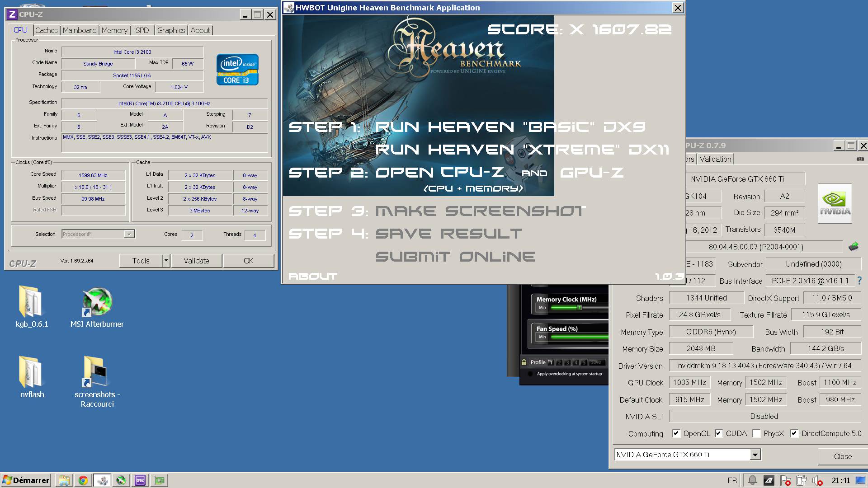The width and height of the screenshot is (868, 488).
Task: Click the Bus Interface question mark icon
Action: pyautogui.click(x=859, y=281)
